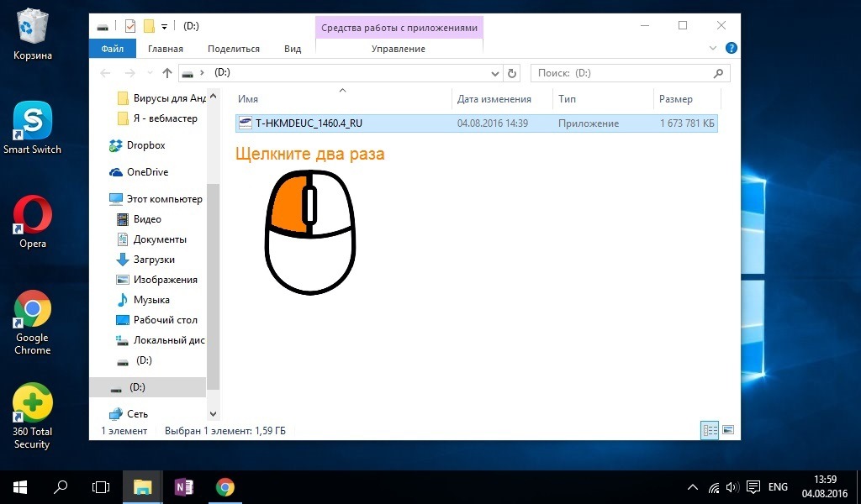Click the file date 04.08.2016 14:39
The width and height of the screenshot is (861, 504).
tap(493, 123)
